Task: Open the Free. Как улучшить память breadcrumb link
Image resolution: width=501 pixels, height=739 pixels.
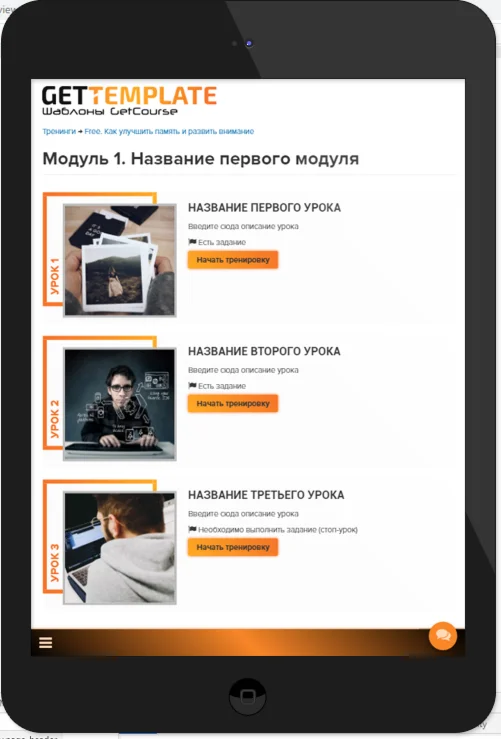Action: 169,131
